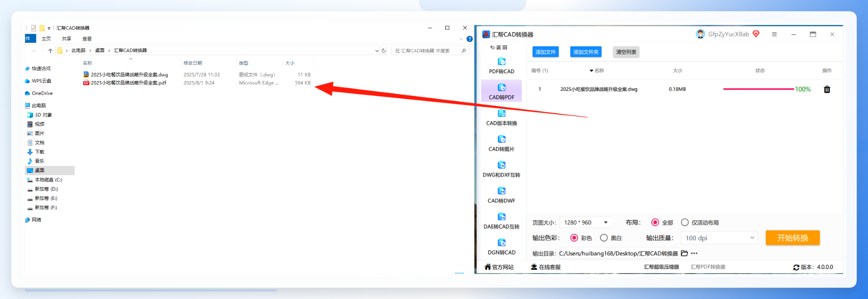Select 仅活动布局 layout radio button
868x299 pixels.
[685, 223]
